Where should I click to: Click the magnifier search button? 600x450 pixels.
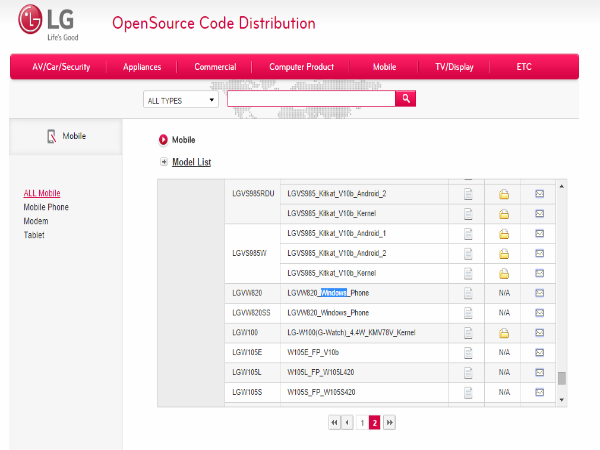pos(406,99)
